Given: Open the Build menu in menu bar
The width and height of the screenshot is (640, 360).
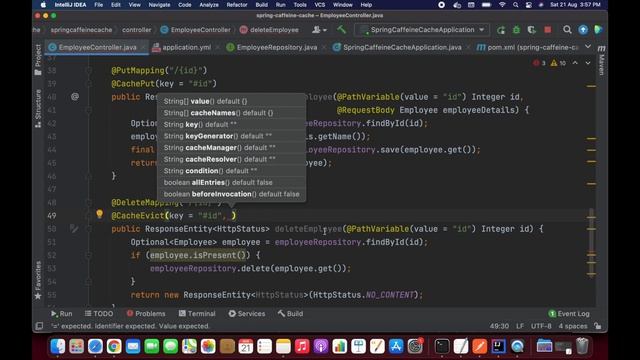Looking at the screenshot, I should 262,5.
